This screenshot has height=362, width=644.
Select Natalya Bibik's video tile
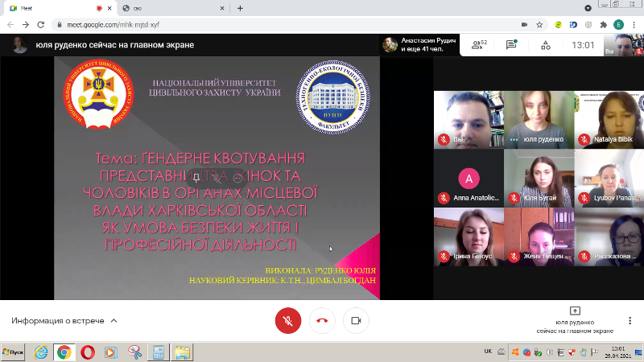click(x=608, y=118)
